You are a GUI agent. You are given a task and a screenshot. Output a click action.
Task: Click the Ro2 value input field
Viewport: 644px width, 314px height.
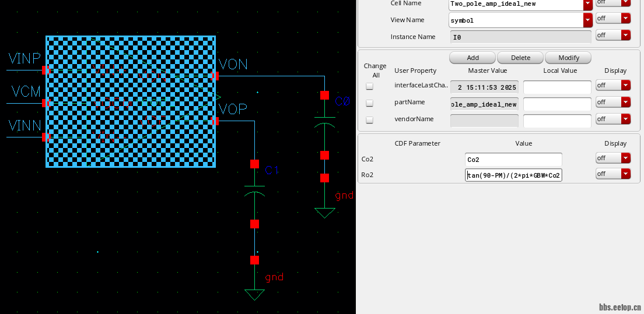pos(513,175)
